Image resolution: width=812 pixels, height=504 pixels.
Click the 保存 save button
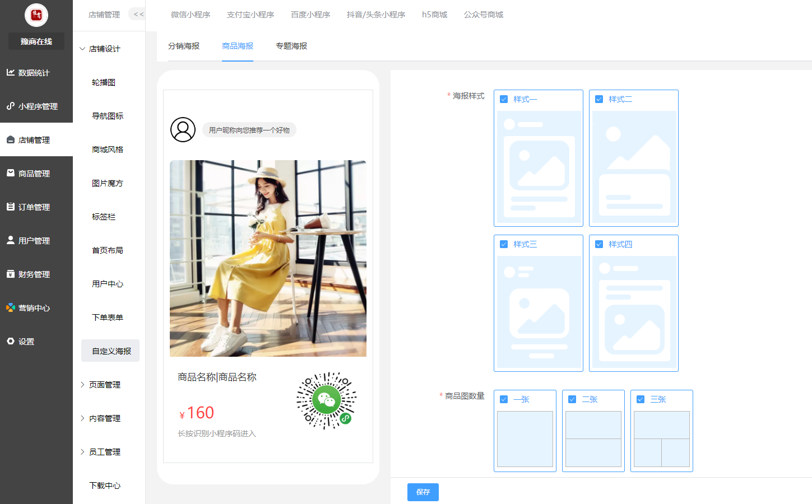click(423, 492)
